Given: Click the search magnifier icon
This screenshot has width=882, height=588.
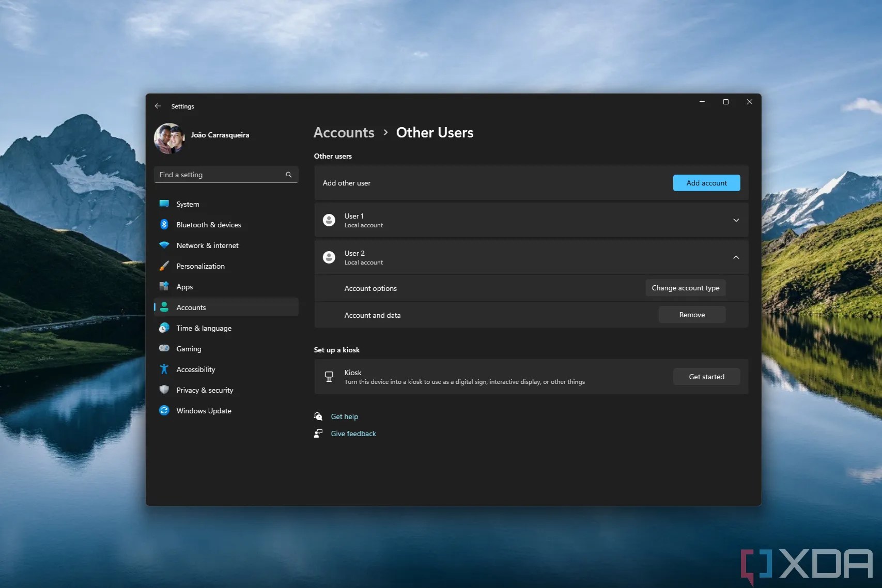Looking at the screenshot, I should click(x=289, y=175).
